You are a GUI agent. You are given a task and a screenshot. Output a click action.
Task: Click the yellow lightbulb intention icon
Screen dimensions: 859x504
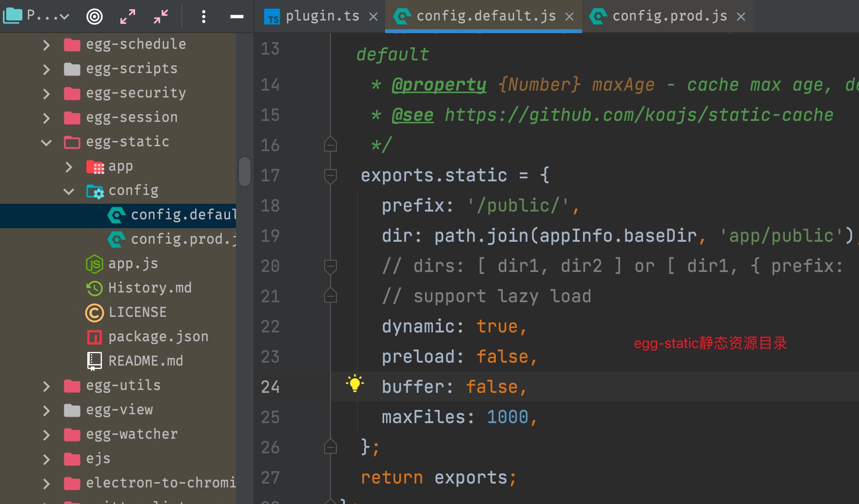[x=355, y=384]
